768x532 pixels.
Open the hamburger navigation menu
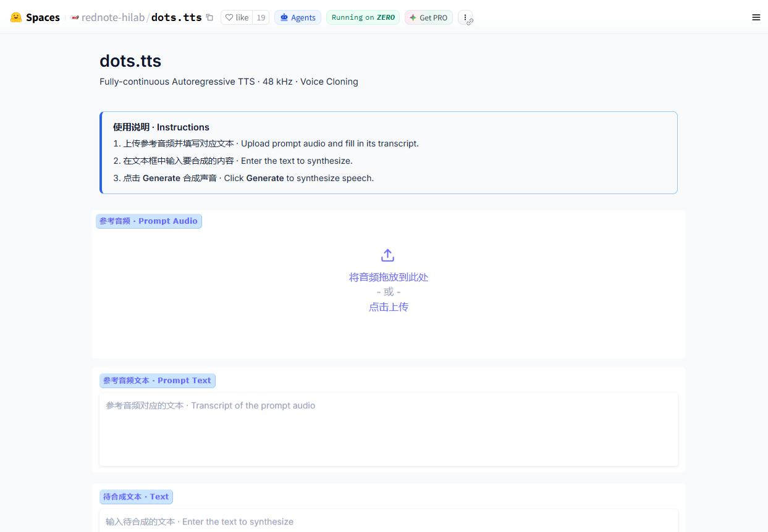pos(756,17)
